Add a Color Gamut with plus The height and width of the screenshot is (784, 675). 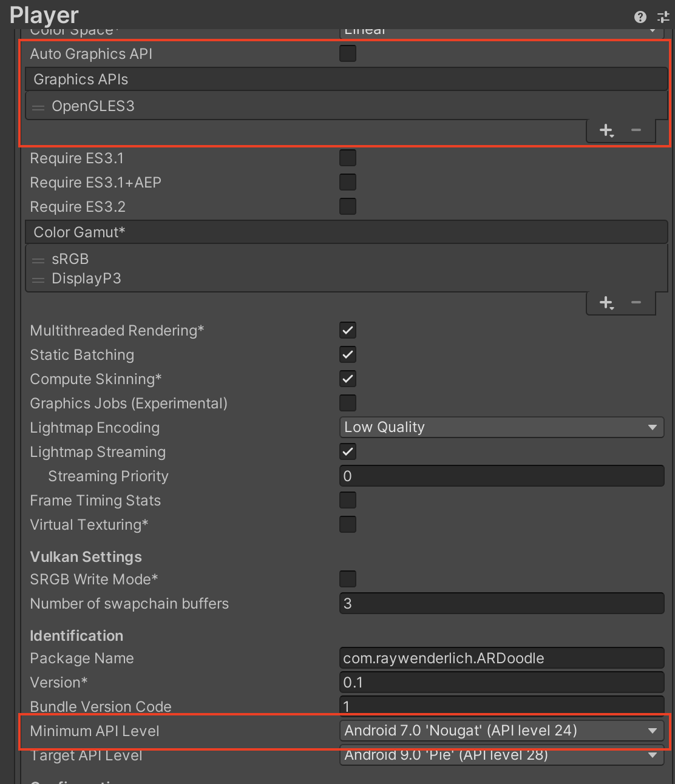606,303
